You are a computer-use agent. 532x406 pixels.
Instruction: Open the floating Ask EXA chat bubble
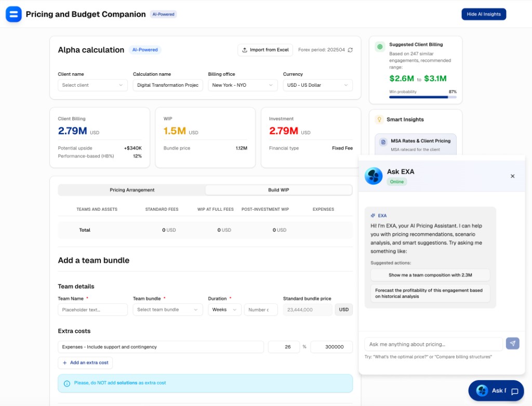(x=496, y=390)
